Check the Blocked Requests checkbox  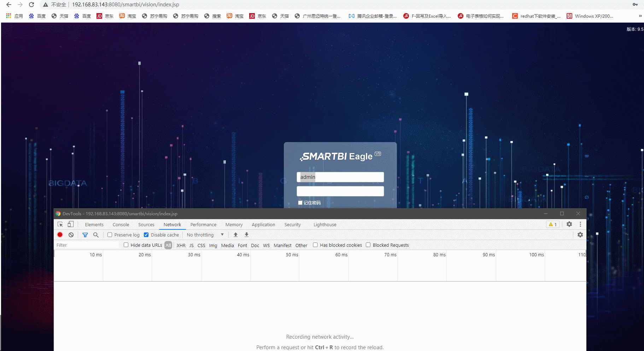tap(368, 245)
